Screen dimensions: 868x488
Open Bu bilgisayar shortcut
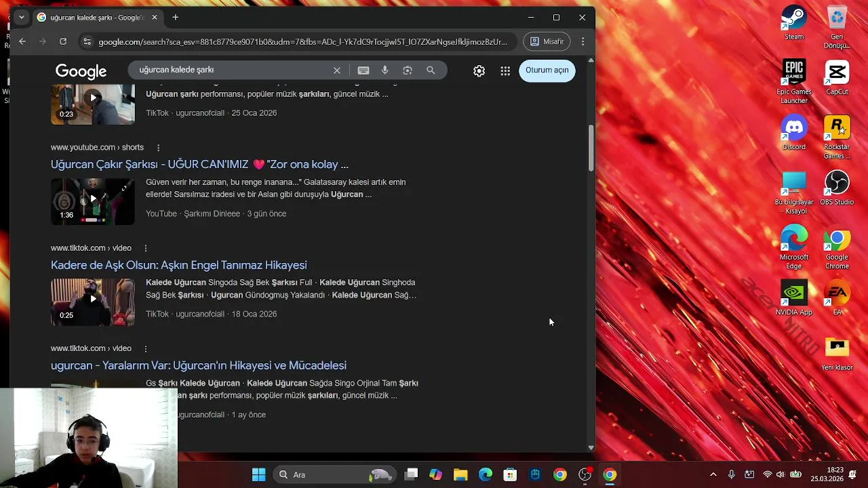pyautogui.click(x=793, y=192)
